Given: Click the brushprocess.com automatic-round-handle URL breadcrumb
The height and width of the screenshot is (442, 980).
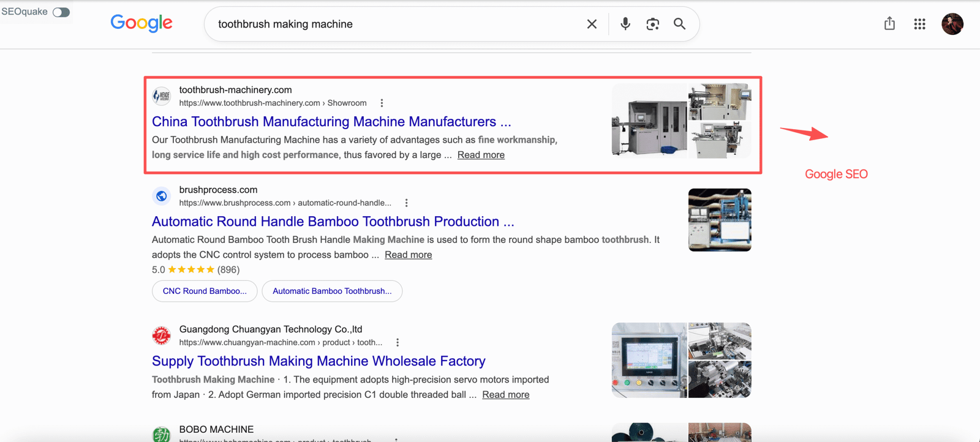Looking at the screenshot, I should pos(285,203).
